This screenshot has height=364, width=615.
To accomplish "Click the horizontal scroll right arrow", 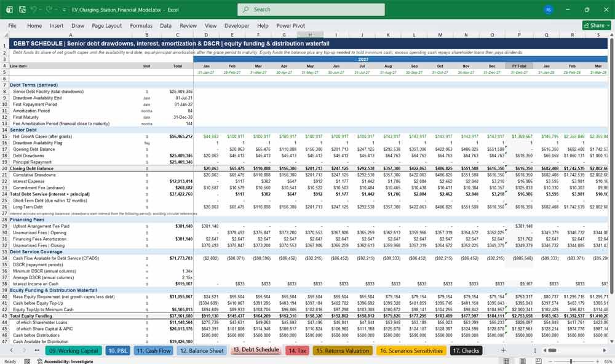I will point(605,350).
